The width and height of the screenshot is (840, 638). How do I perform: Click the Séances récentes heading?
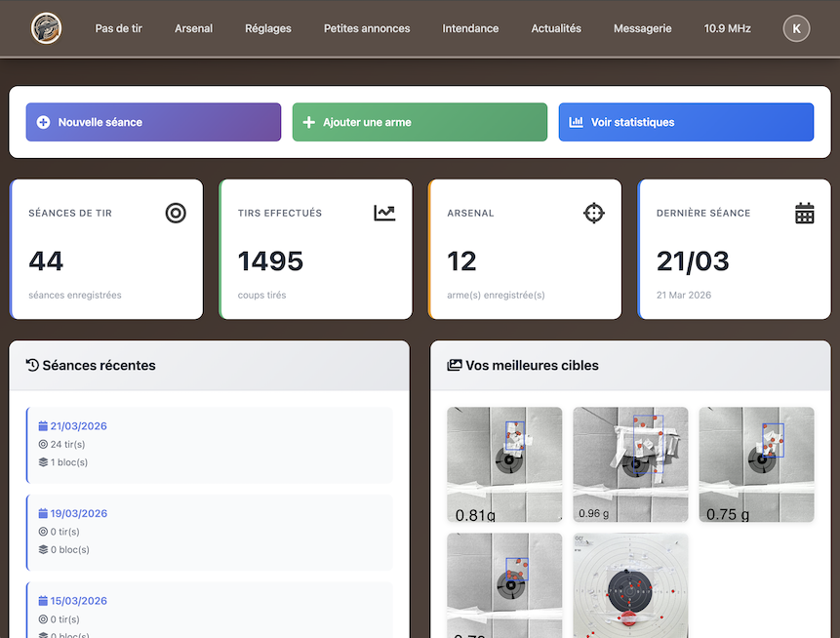coord(100,365)
